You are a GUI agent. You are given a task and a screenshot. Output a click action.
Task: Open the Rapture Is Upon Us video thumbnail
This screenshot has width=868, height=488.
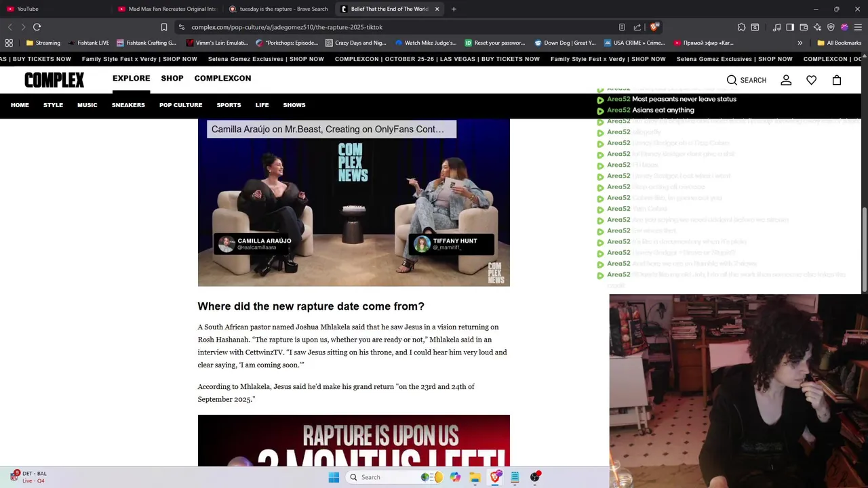click(353, 441)
